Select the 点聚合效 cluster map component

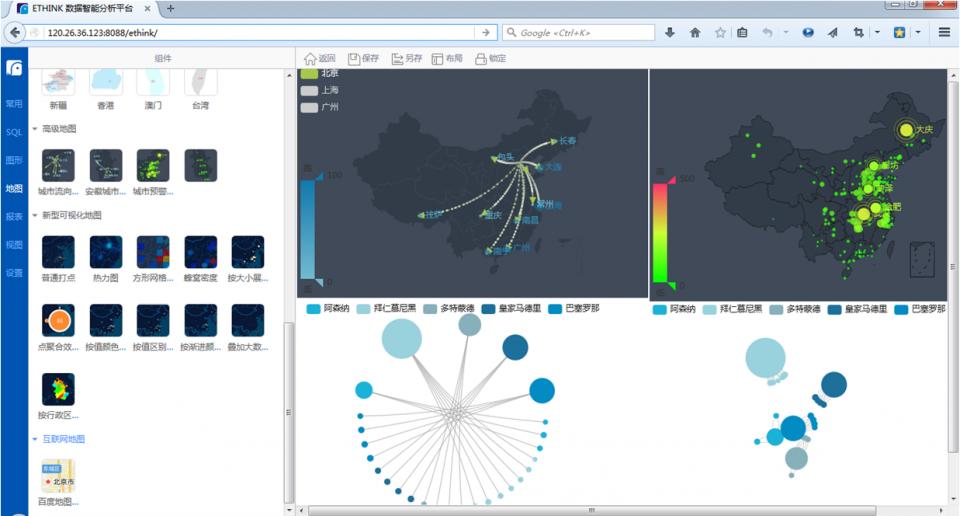click(58, 321)
